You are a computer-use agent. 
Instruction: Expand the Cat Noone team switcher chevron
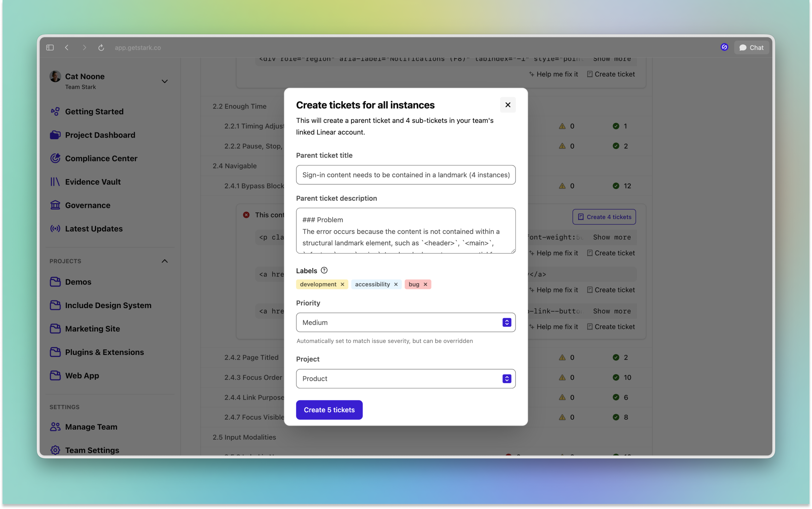click(164, 82)
